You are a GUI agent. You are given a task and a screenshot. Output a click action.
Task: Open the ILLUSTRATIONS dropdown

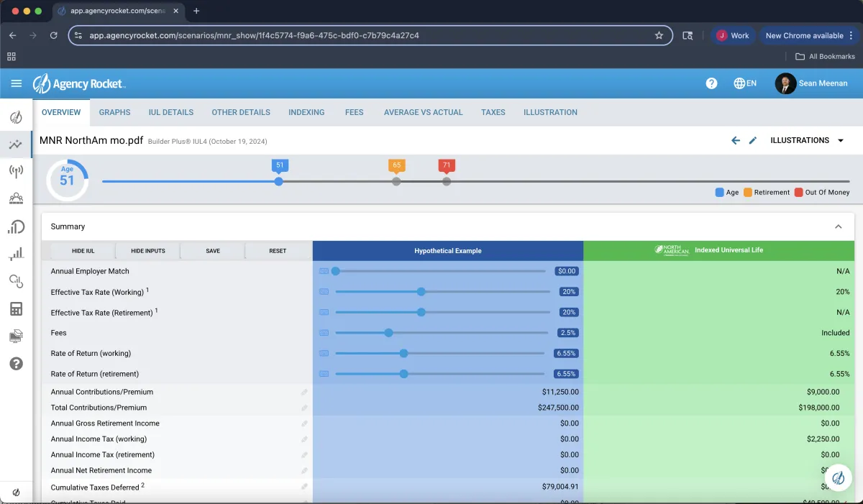point(807,141)
